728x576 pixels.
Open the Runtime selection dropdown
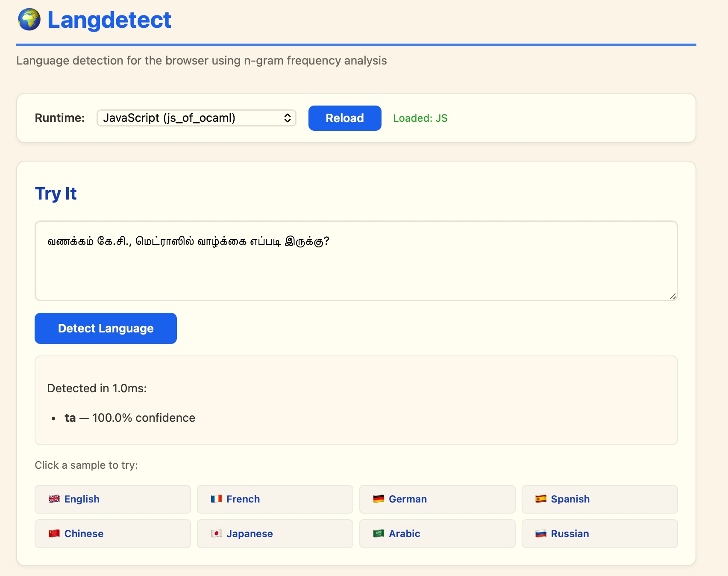pyautogui.click(x=196, y=118)
